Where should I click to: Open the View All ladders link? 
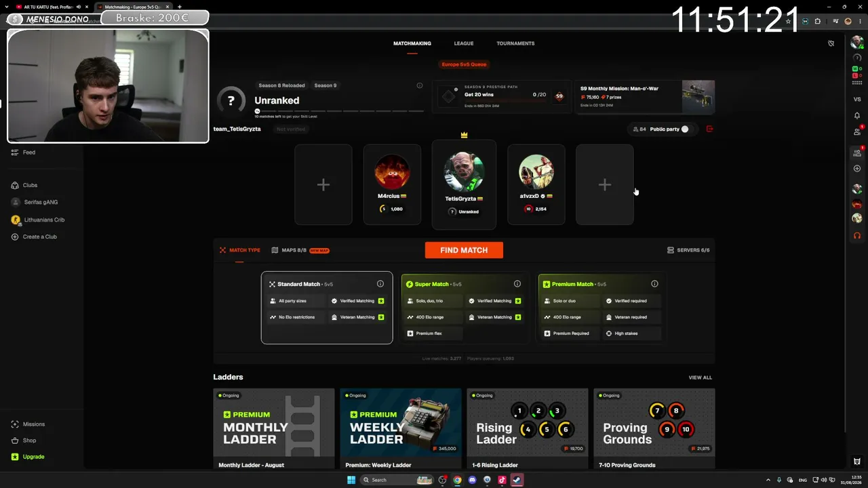701,378
